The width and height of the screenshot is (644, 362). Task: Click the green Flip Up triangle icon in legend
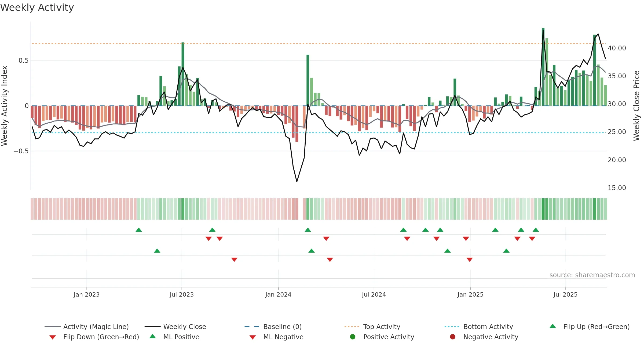point(553,326)
